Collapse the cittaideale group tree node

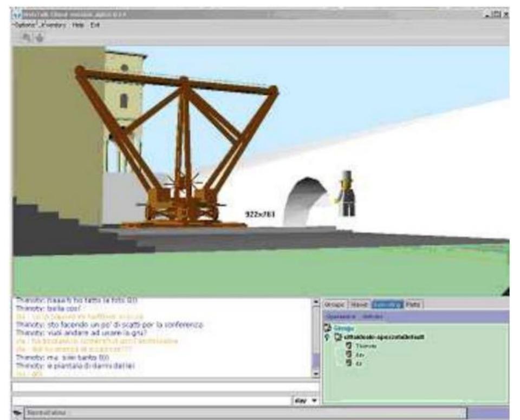coord(328,337)
